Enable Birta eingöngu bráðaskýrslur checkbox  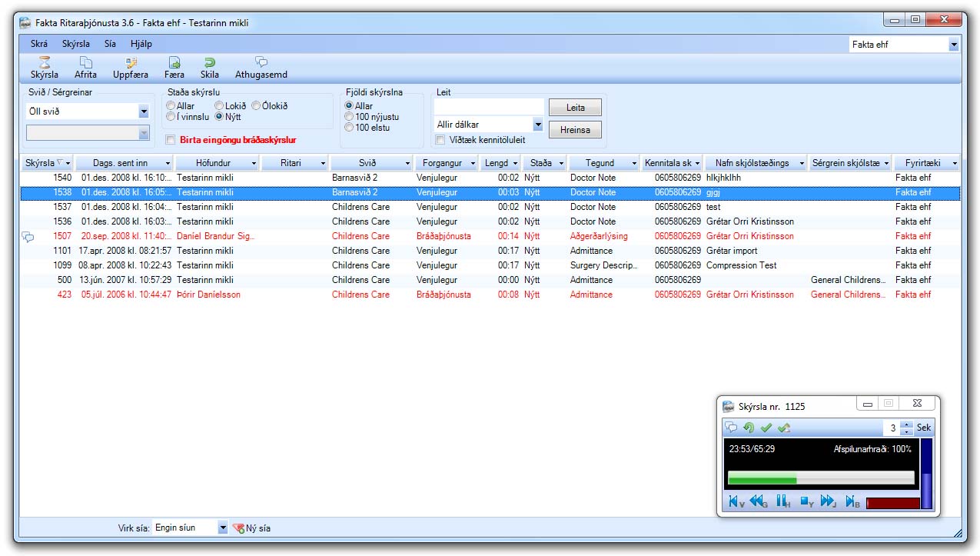(x=171, y=140)
